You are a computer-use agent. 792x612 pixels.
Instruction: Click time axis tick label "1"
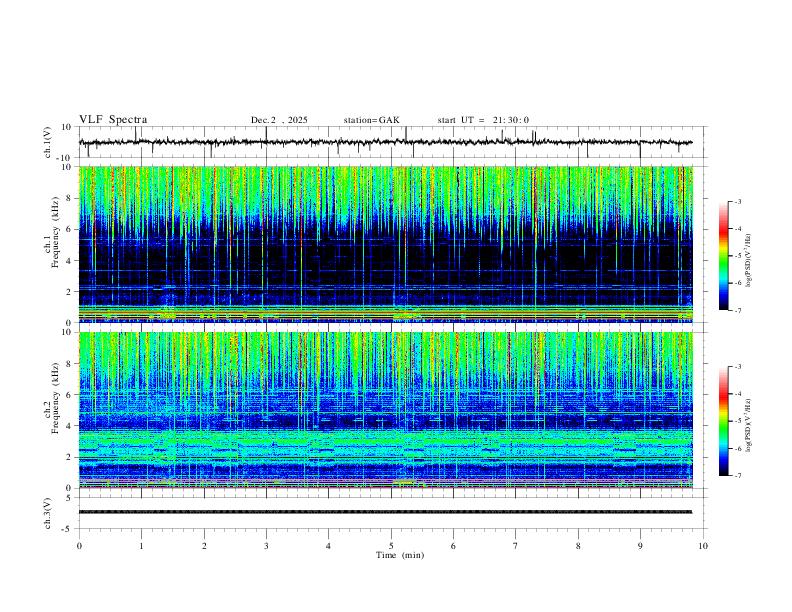(141, 546)
